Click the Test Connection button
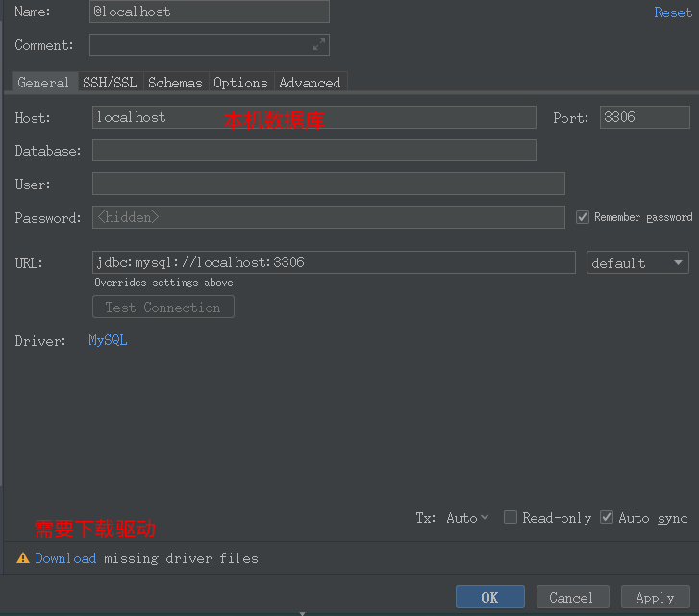699x616 pixels. pyautogui.click(x=163, y=307)
